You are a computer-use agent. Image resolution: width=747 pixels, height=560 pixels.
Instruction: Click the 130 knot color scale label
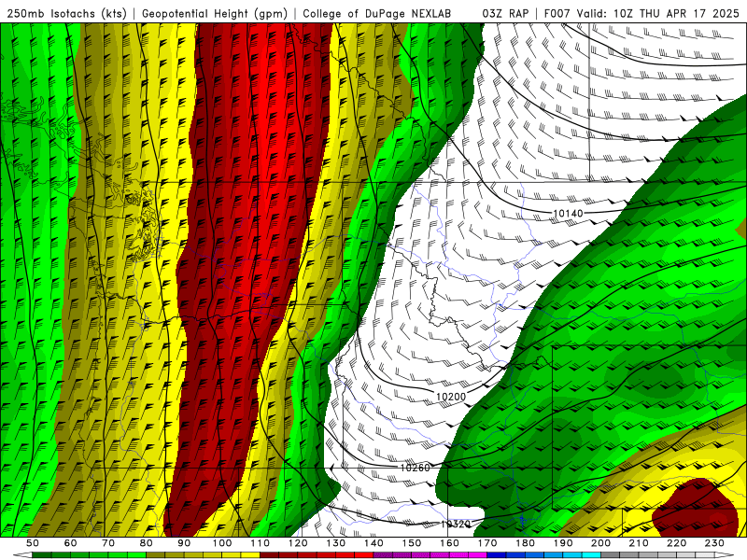[x=336, y=543]
